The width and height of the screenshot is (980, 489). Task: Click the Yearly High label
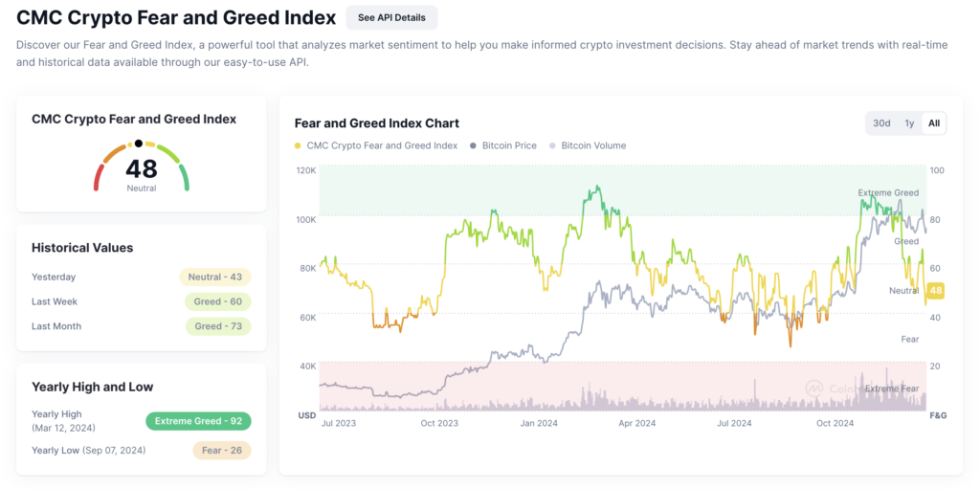(56, 414)
